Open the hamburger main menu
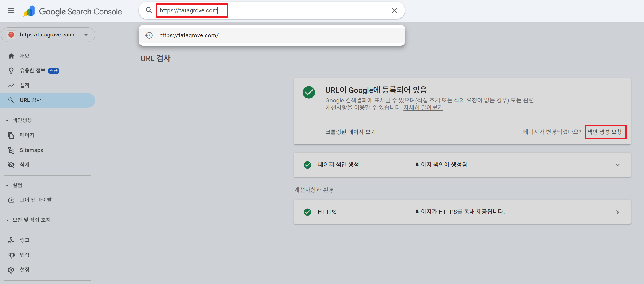The width and height of the screenshot is (644, 284). point(11,11)
